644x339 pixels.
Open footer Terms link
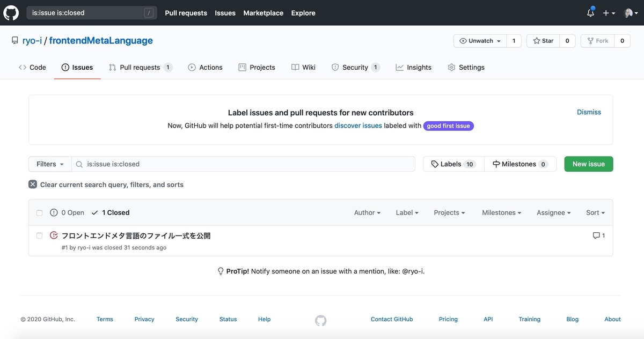105,319
